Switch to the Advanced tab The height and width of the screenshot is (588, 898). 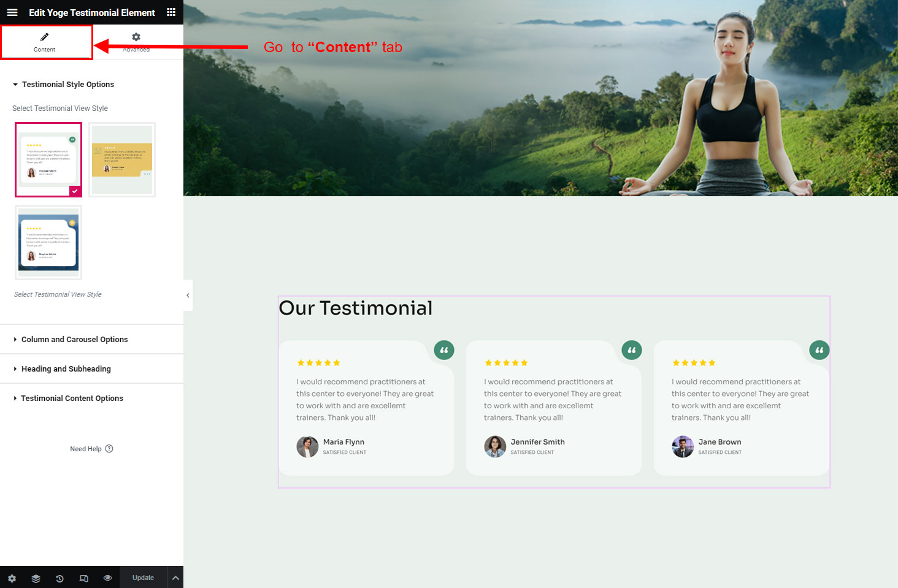point(136,42)
